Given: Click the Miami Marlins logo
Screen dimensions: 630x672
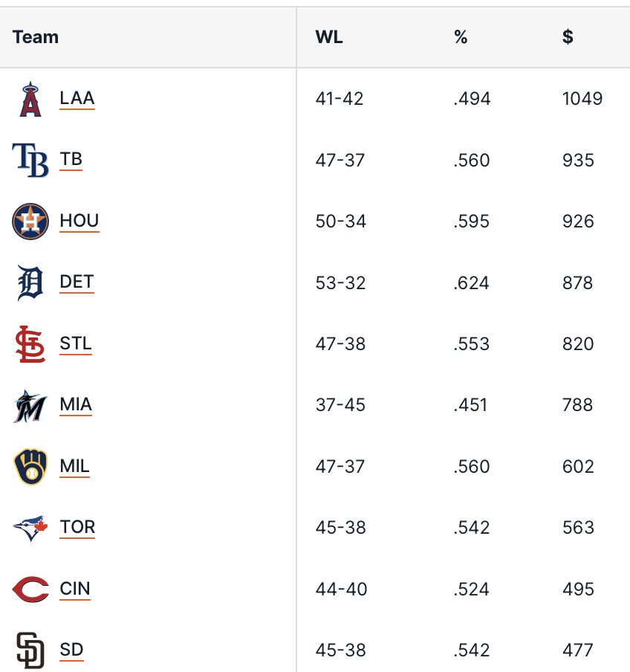Looking at the screenshot, I should click(30, 405).
